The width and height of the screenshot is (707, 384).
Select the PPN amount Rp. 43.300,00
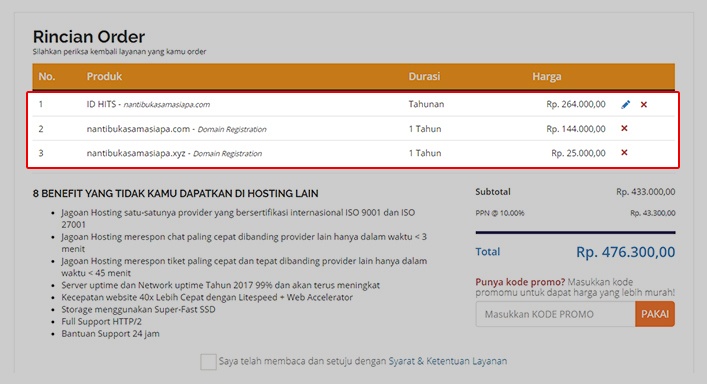(652, 213)
